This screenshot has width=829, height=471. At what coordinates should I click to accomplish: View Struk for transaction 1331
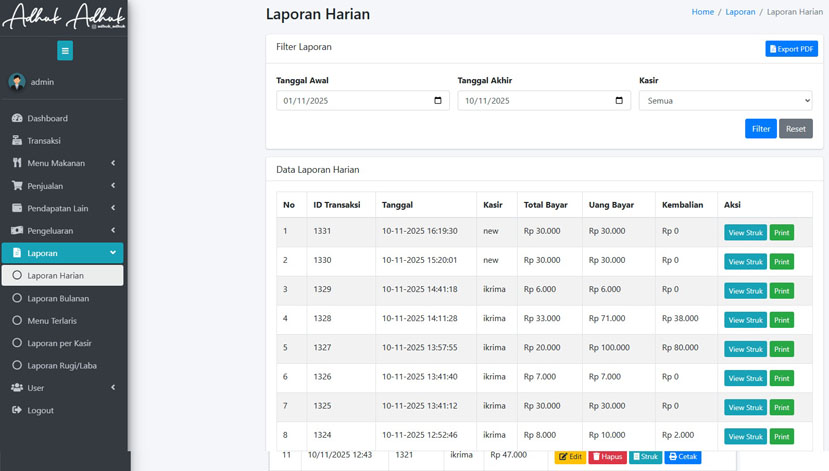(745, 233)
